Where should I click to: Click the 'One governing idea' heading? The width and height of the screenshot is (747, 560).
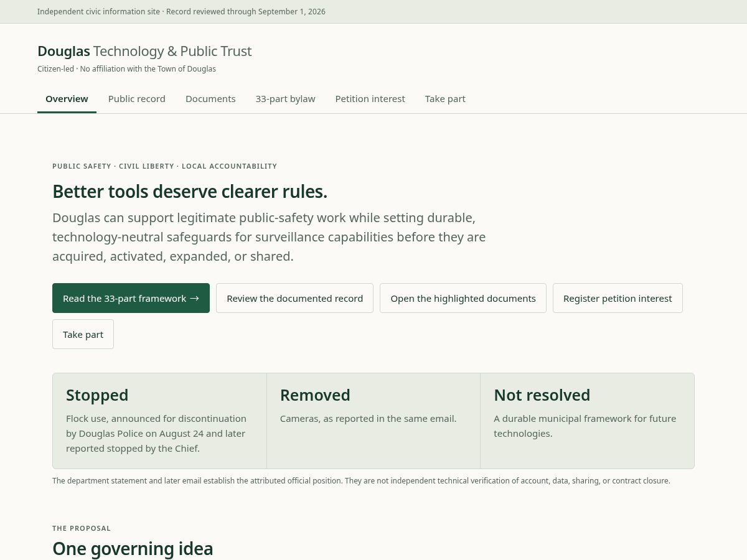[133, 549]
